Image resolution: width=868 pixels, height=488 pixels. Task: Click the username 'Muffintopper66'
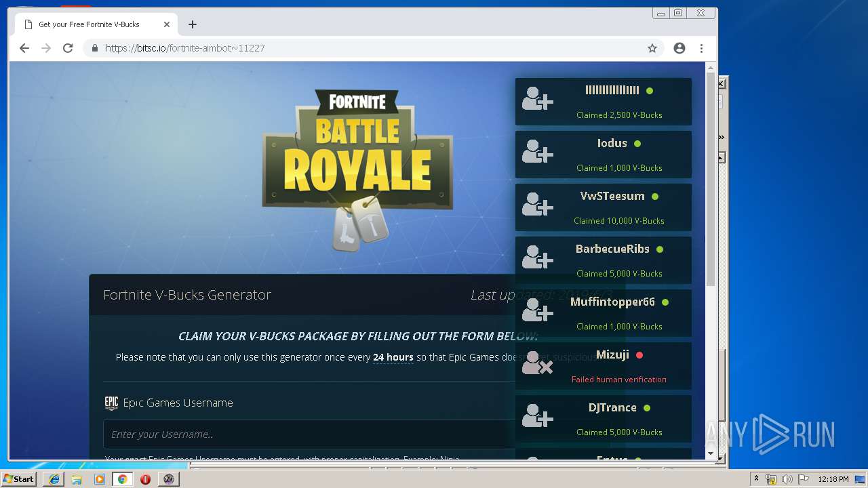click(612, 302)
